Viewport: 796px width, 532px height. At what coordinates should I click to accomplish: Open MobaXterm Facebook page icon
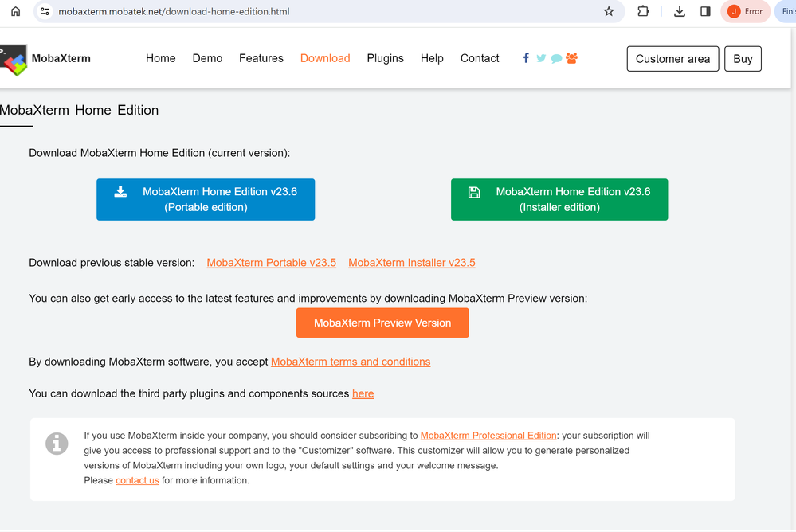526,58
